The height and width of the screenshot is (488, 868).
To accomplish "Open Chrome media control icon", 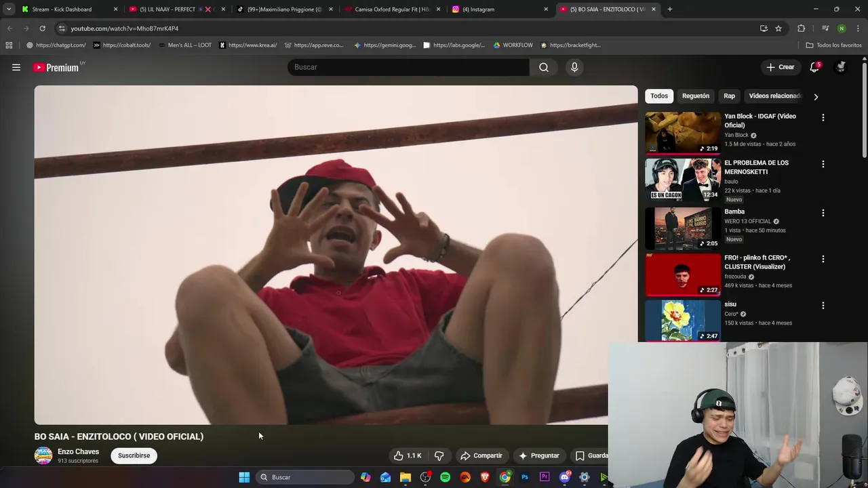I will [825, 28].
